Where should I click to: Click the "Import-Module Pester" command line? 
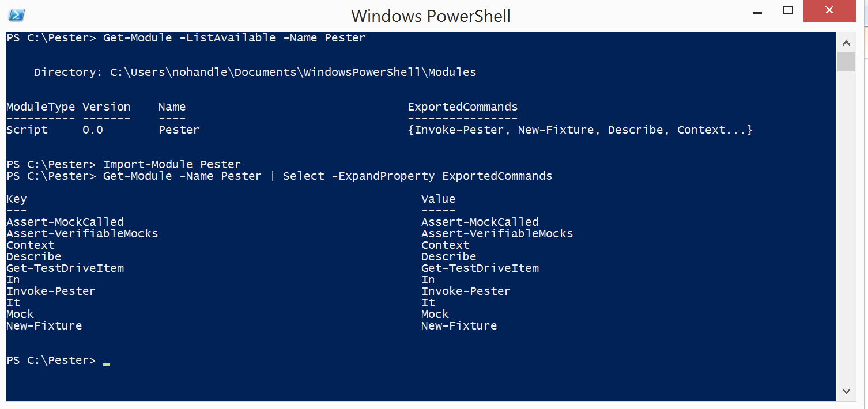pyautogui.click(x=172, y=165)
